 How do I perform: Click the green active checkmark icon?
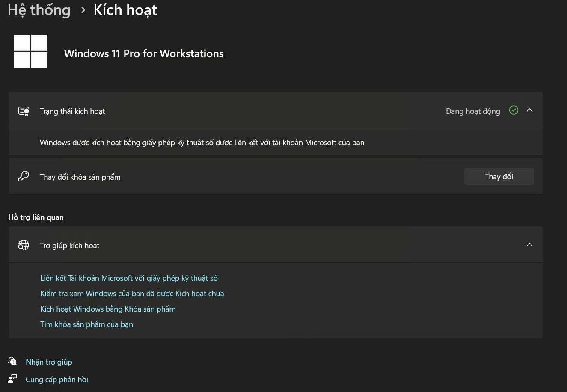click(514, 110)
